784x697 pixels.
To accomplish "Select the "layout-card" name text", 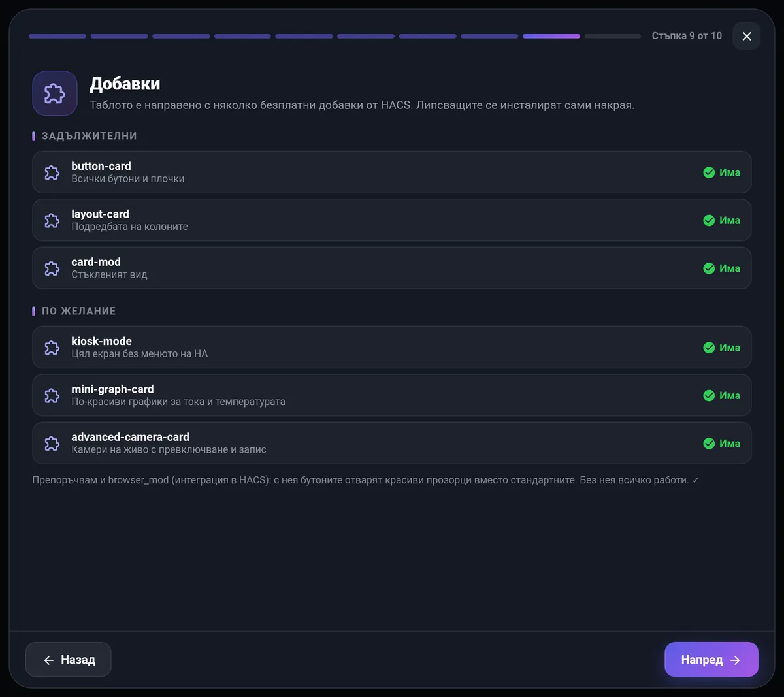I will [100, 214].
